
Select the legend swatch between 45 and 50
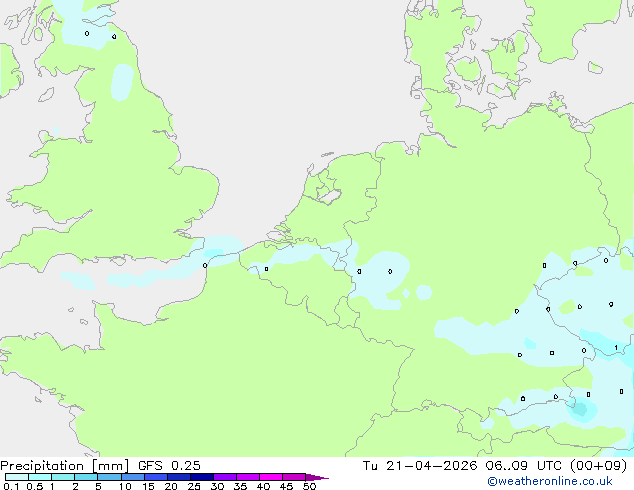[x=294, y=477]
